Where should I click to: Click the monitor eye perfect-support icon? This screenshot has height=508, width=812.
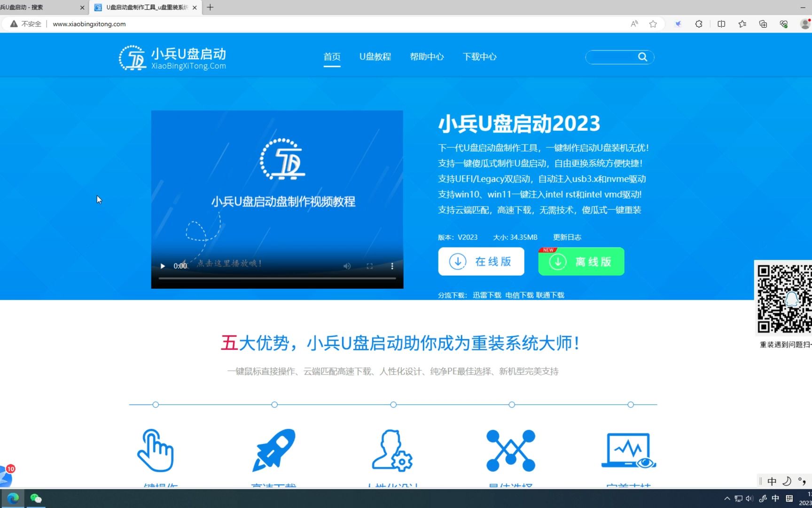629,450
